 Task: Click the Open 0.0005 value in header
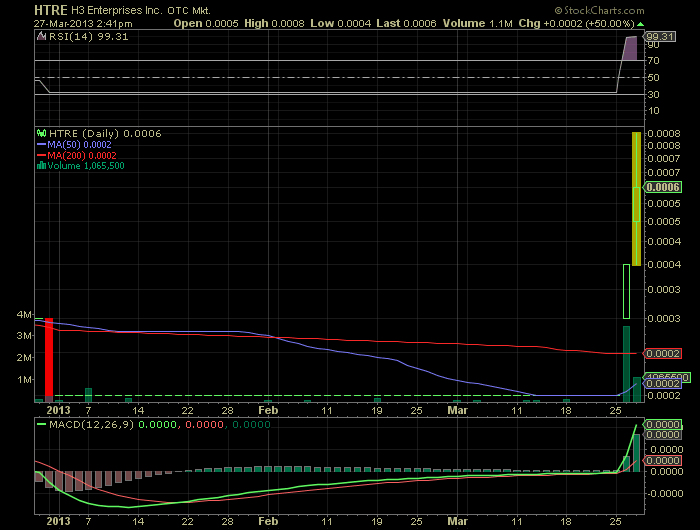(206, 23)
